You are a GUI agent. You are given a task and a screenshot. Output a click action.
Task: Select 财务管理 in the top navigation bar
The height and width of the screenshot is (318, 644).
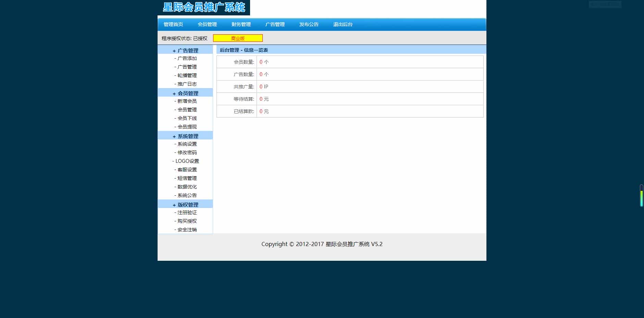point(241,24)
